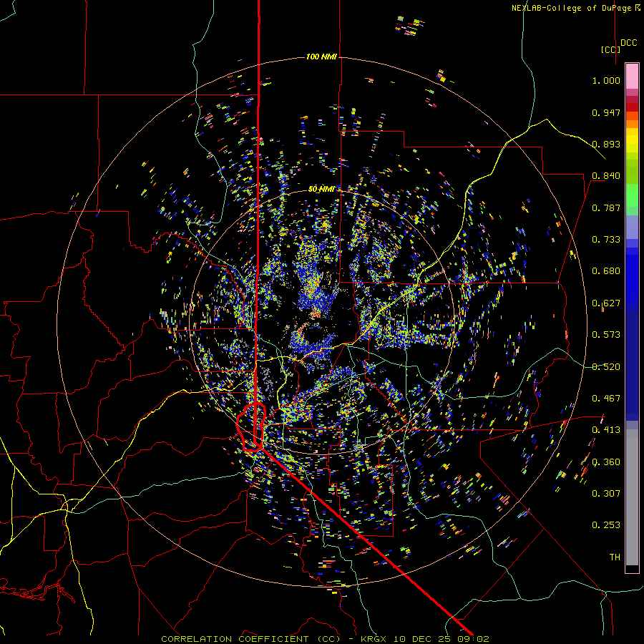644x644 pixels.
Task: Click the TH threshold label on the legend
Action: [x=615, y=557]
